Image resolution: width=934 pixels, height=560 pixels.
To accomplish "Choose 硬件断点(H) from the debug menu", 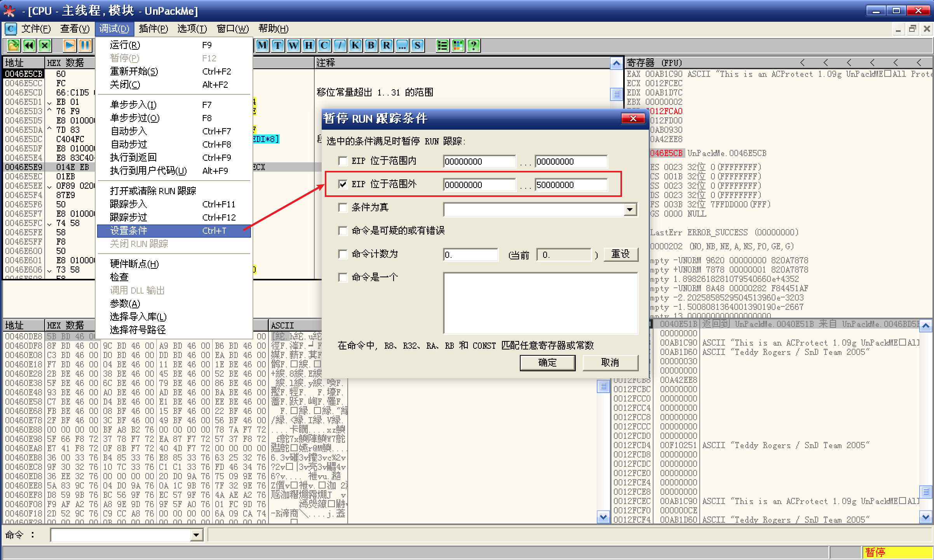I will tap(134, 264).
